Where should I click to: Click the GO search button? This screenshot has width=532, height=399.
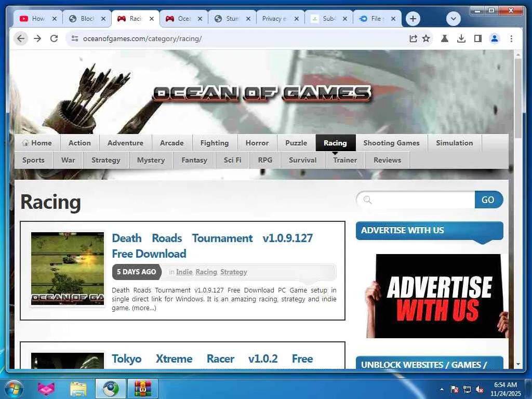488,200
